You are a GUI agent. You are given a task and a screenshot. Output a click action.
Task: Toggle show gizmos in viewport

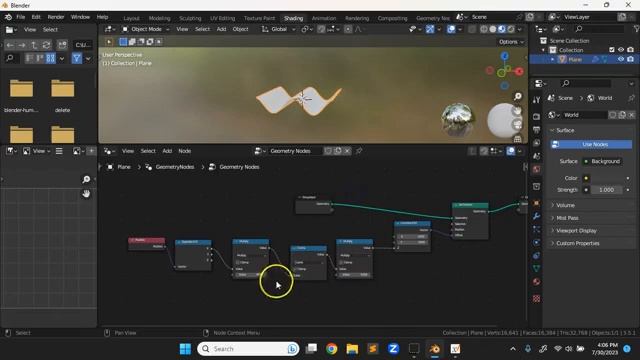coord(430,29)
